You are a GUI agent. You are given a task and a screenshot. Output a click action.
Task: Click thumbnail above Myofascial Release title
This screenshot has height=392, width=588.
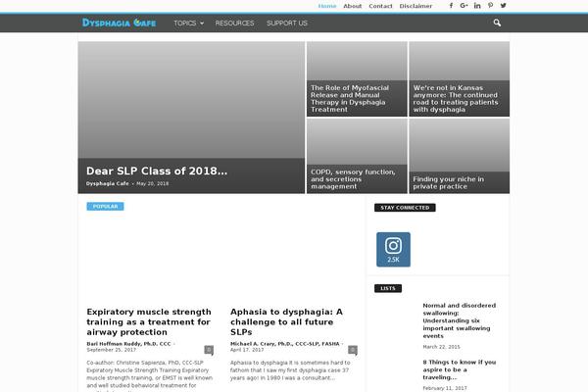[357, 61]
